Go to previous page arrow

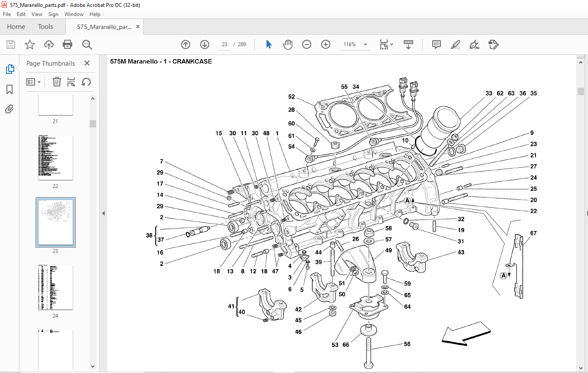coord(186,45)
